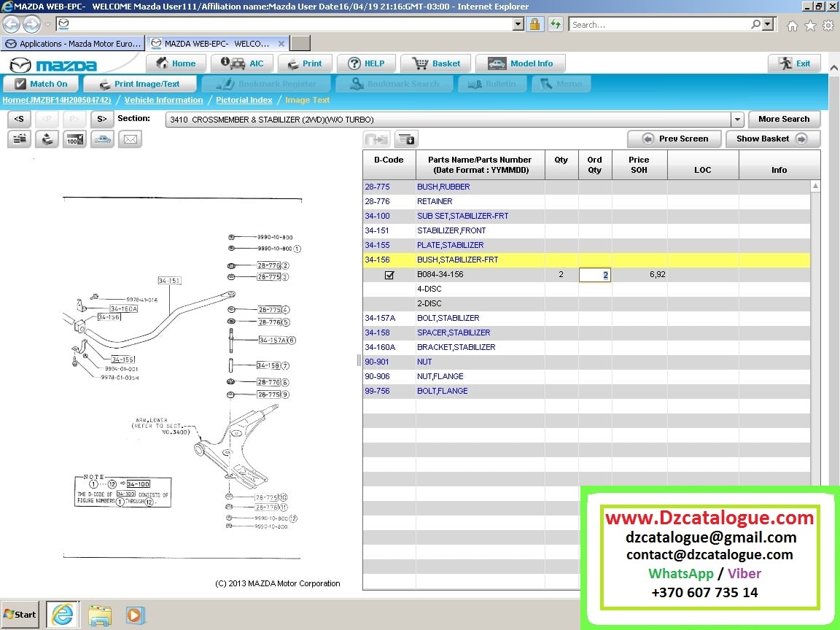Viewport: 840px width, 630px height.
Task: Switch to MAZDA WEB-EPC WELCO tab
Action: (217, 44)
